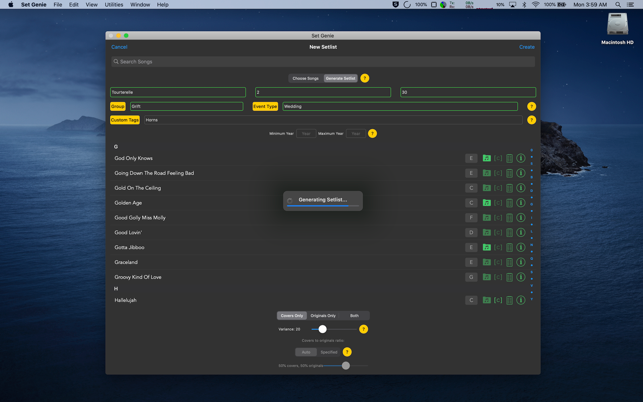This screenshot has height=402, width=643.
Task: Open lyrics sheet icon for Graceland
Action: (509, 262)
